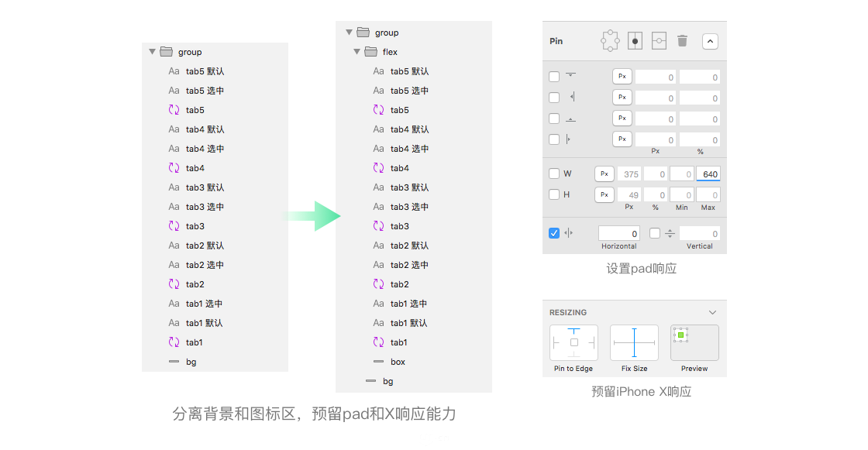Toggle the Px unit button in W row

coord(604,173)
